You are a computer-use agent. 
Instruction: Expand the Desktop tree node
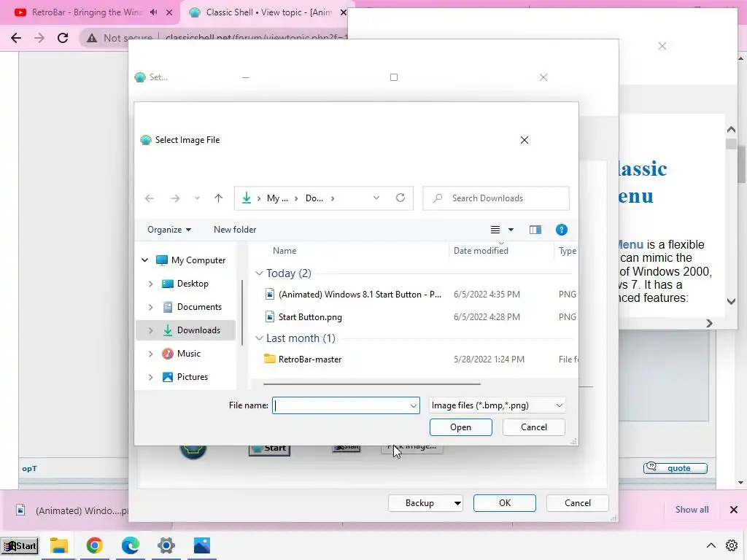point(150,284)
